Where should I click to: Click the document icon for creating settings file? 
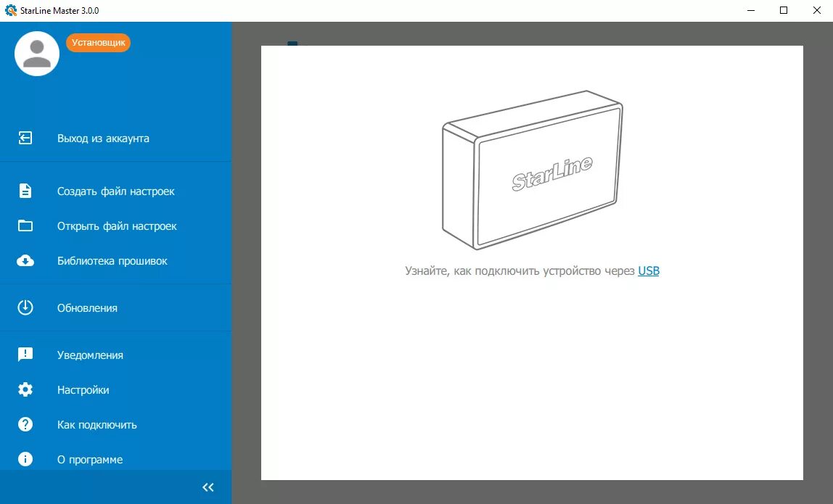point(25,191)
